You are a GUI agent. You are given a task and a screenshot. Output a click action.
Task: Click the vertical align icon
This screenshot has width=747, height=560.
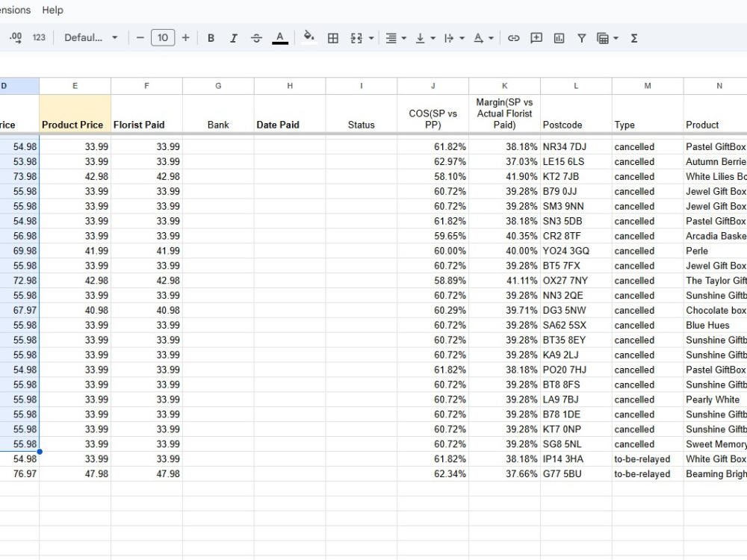(x=420, y=38)
